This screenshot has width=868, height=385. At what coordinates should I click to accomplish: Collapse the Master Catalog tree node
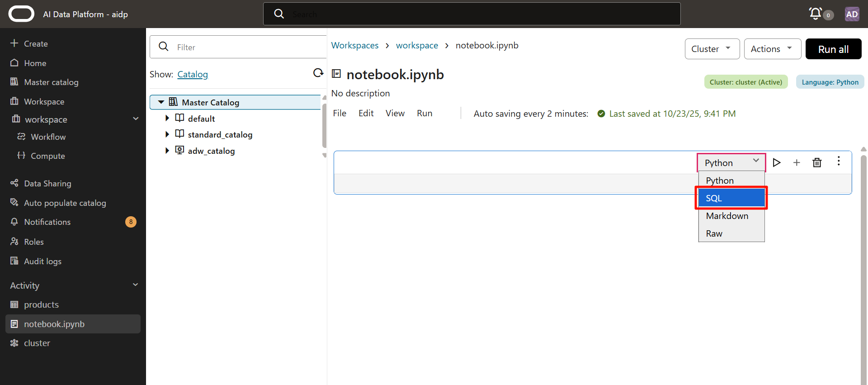point(161,102)
